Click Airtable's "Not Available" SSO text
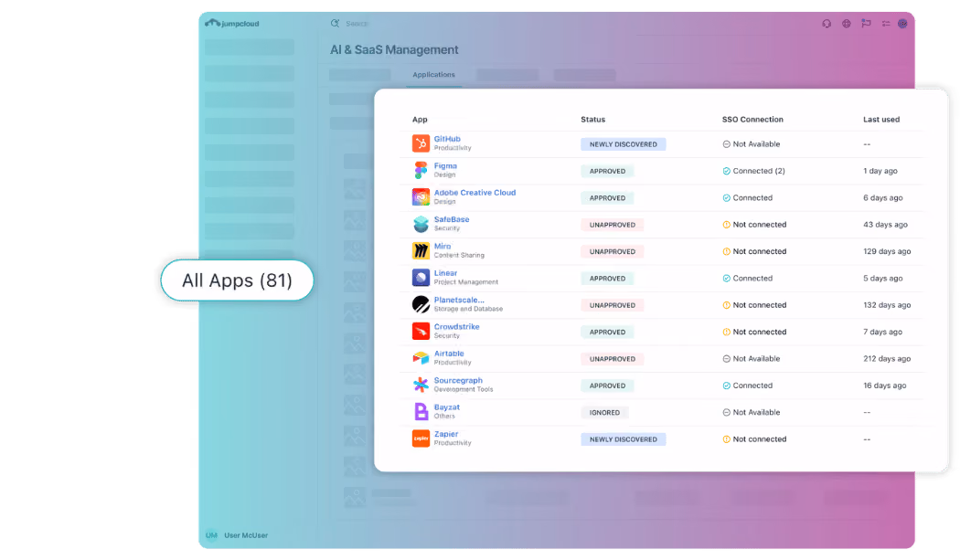Image resolution: width=960 pixels, height=560 pixels. 756,359
